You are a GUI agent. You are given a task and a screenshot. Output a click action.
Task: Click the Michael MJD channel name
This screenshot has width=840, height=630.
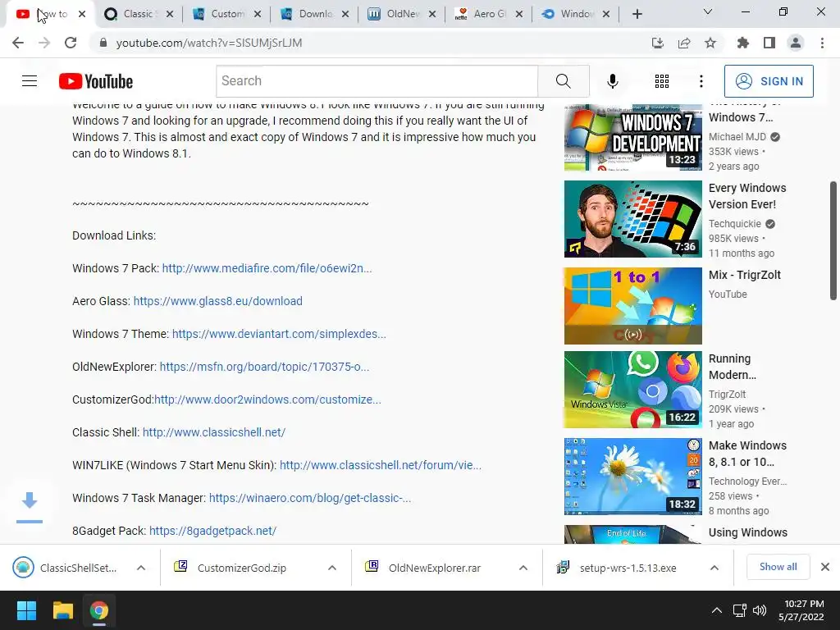737,137
